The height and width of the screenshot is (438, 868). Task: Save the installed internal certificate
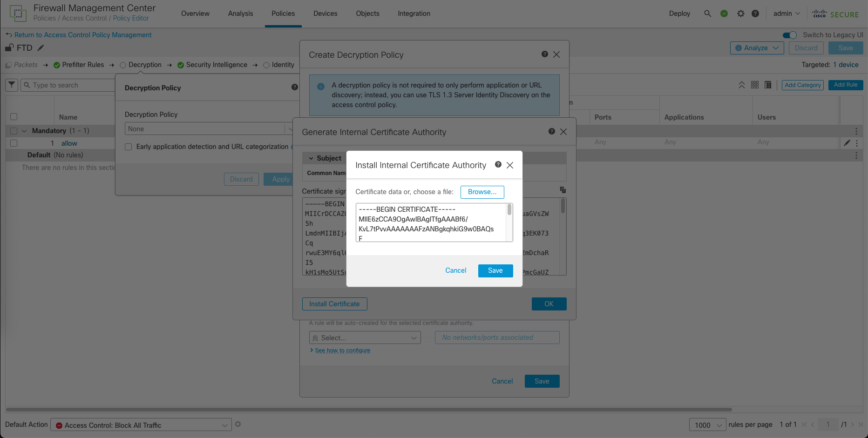[495, 270]
